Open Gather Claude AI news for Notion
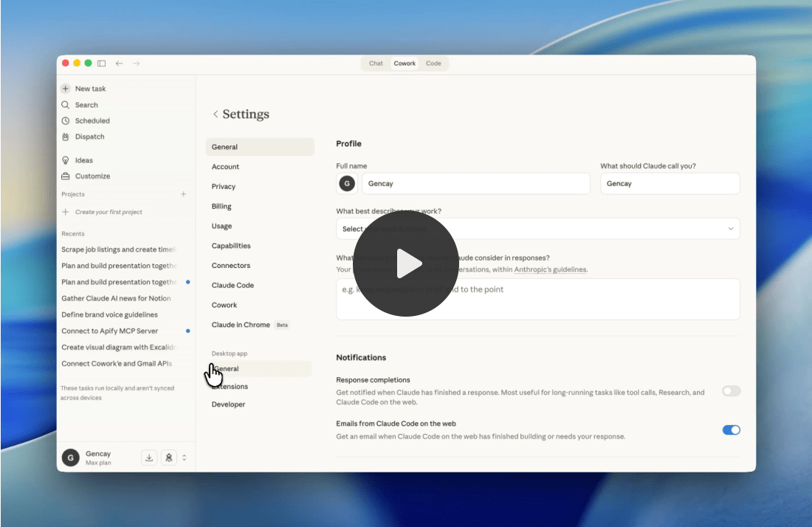The width and height of the screenshot is (812, 527). 116,298
